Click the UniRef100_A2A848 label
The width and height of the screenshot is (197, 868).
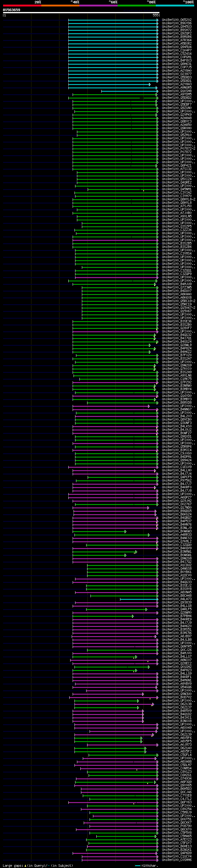tap(177, 118)
